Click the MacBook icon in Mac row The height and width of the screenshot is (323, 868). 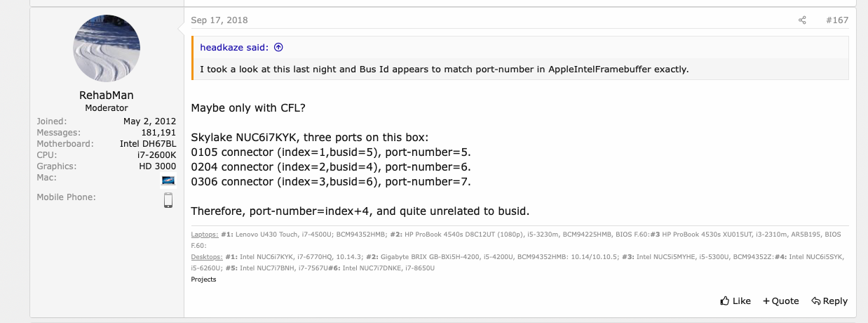[x=168, y=180]
